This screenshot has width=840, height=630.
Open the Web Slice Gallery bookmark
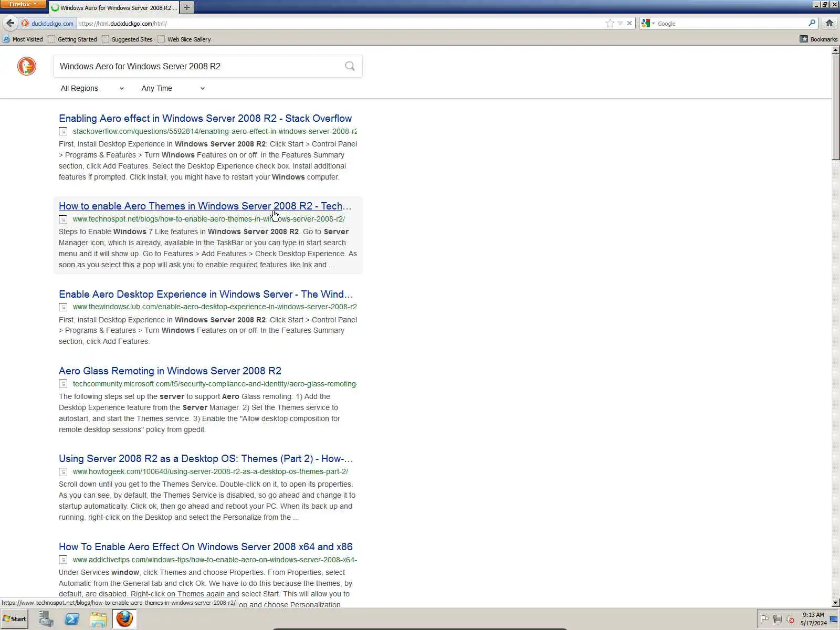(x=184, y=39)
